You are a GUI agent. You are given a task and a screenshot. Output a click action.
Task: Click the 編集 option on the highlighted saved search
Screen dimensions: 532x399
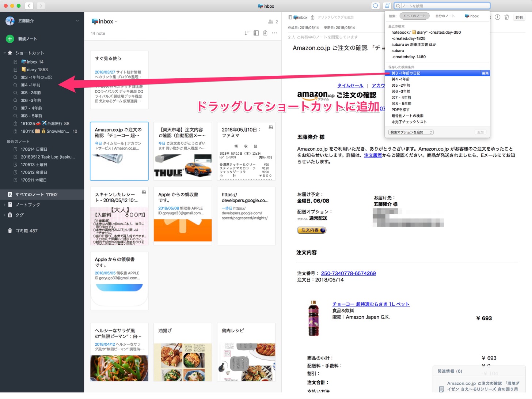tap(485, 73)
